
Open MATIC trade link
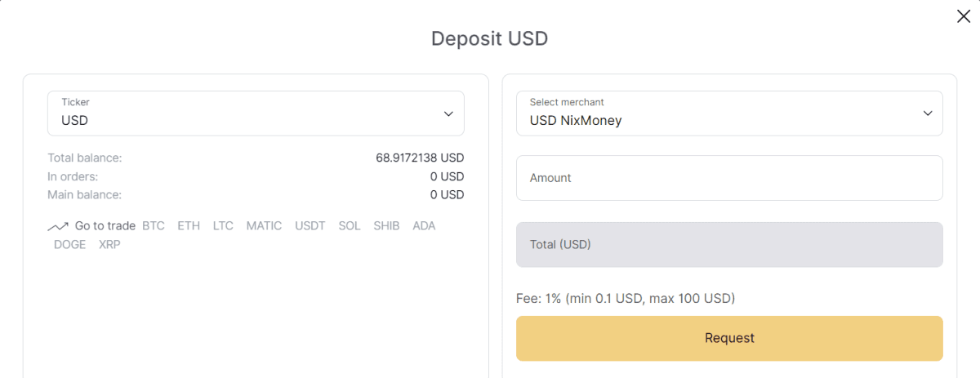pyautogui.click(x=264, y=226)
